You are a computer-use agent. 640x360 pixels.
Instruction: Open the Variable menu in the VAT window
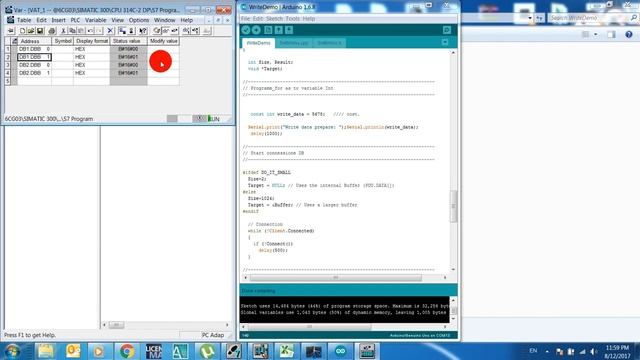(96, 20)
